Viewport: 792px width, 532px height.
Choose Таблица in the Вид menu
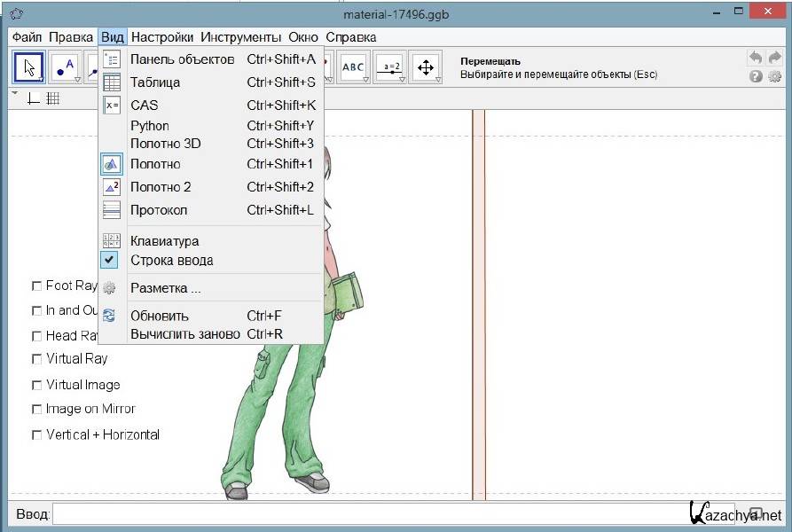tap(155, 82)
